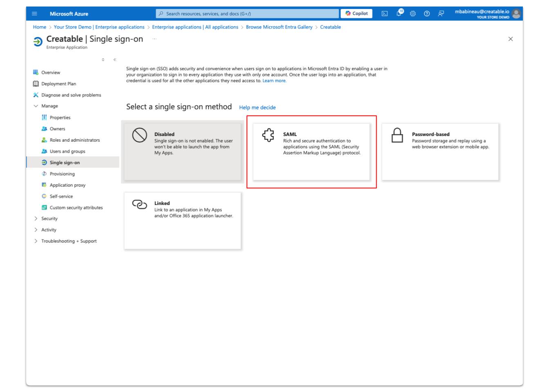This screenshot has width=549, height=392.
Task: Click the Application proxy icon
Action: [x=44, y=185]
